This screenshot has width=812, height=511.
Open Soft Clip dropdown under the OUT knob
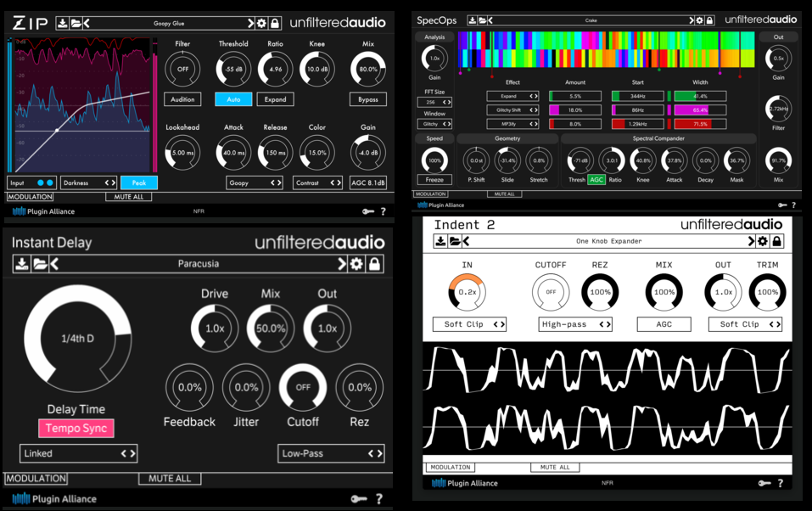(x=745, y=324)
